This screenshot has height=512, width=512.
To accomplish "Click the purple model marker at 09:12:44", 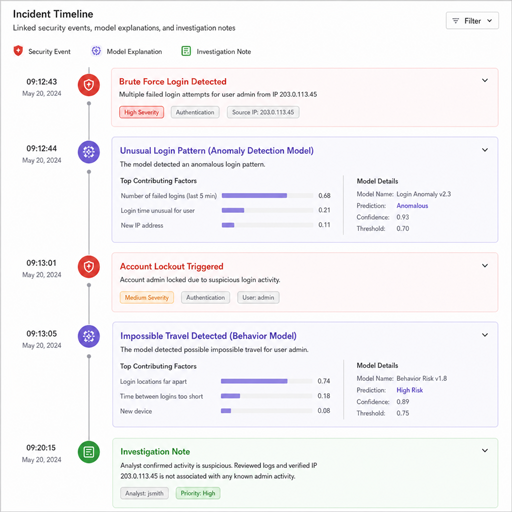I will pos(89,152).
